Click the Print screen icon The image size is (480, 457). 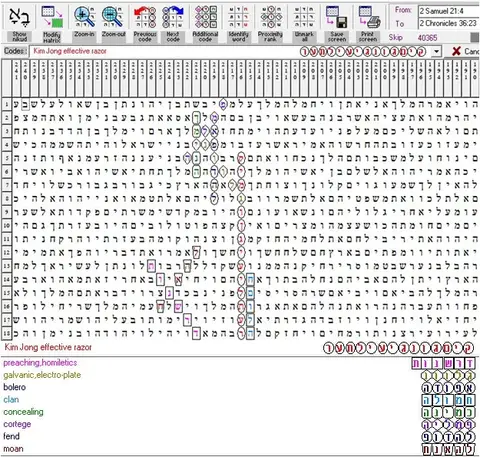pos(369,17)
